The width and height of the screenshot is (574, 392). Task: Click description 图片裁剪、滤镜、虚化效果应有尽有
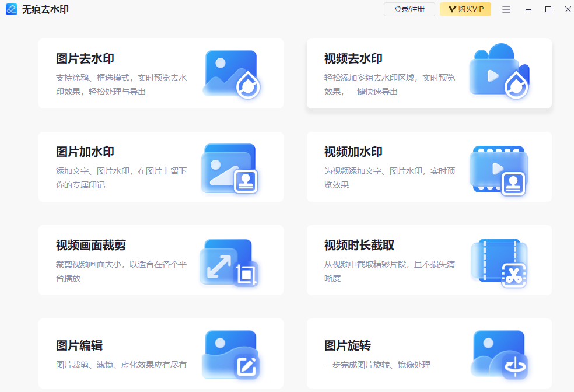coord(121,365)
